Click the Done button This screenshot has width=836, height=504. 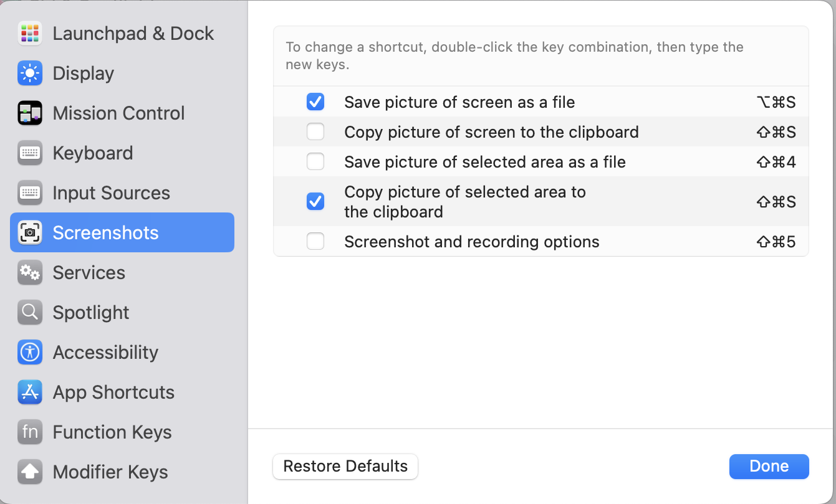click(769, 467)
